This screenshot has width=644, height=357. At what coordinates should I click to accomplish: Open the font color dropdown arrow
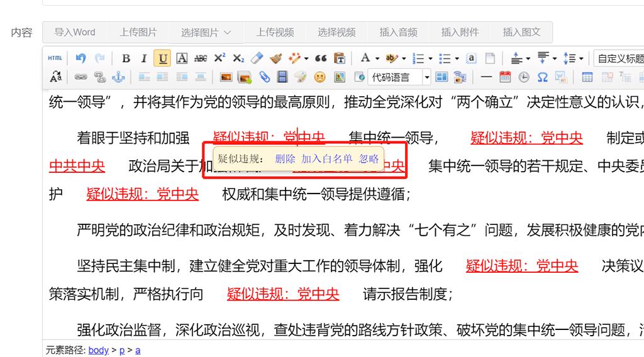pos(377,58)
